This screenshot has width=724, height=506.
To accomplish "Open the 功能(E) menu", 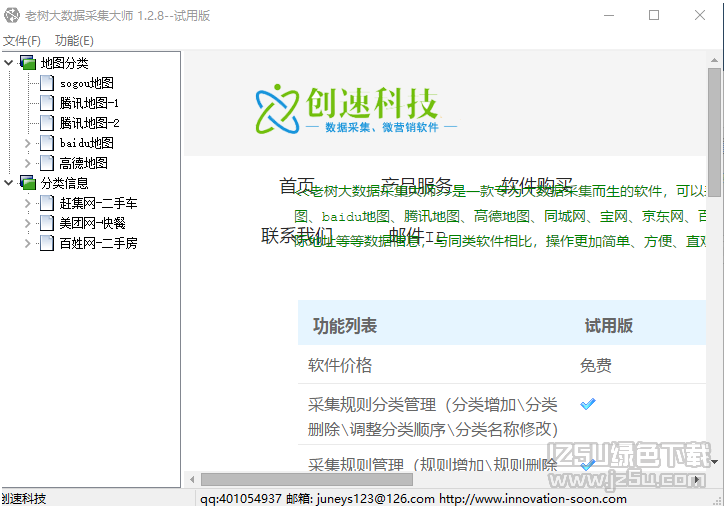I will (x=74, y=41).
